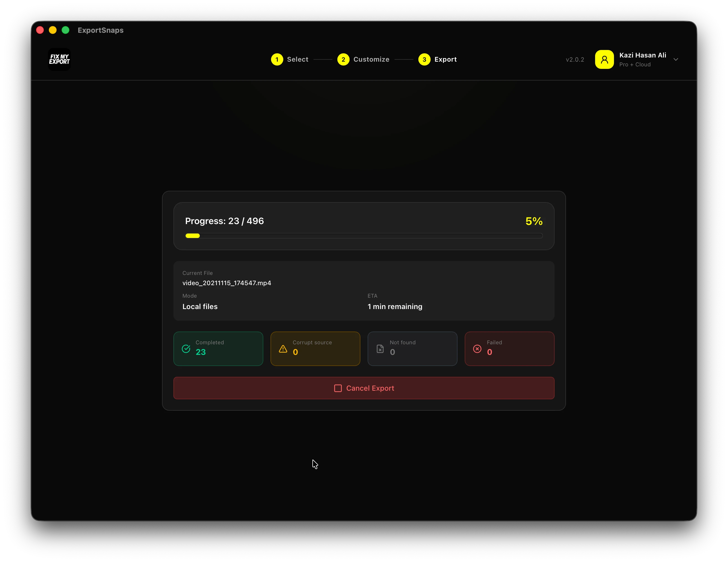
Task: Click the Corrupt source warning triangle icon
Action: tap(283, 349)
